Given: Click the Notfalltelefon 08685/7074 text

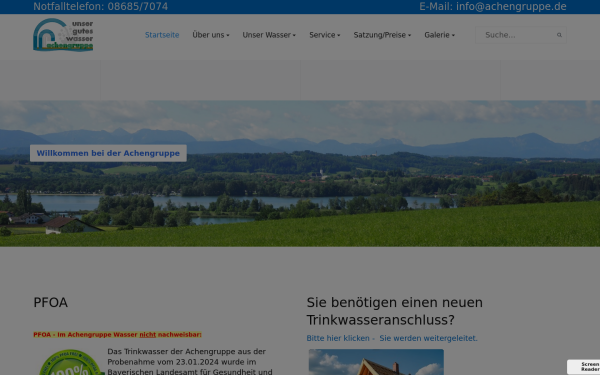Looking at the screenshot, I should pyautogui.click(x=101, y=7).
